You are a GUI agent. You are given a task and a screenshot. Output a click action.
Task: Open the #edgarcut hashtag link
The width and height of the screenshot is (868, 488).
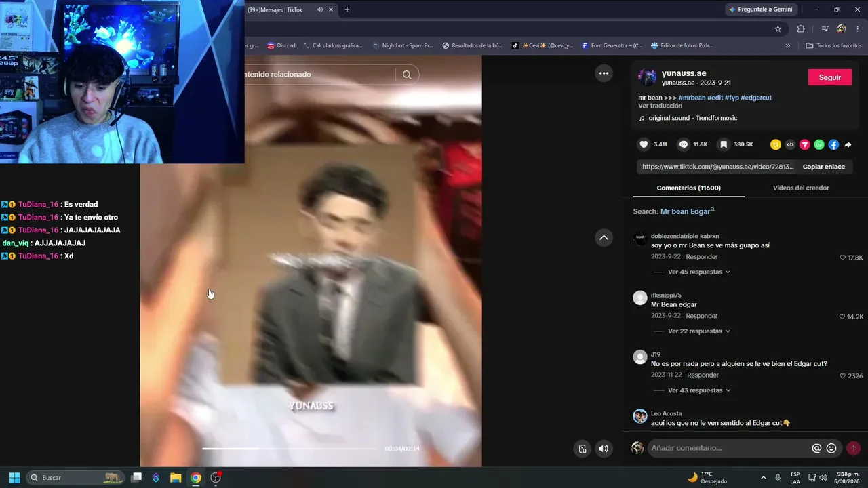coord(756,98)
